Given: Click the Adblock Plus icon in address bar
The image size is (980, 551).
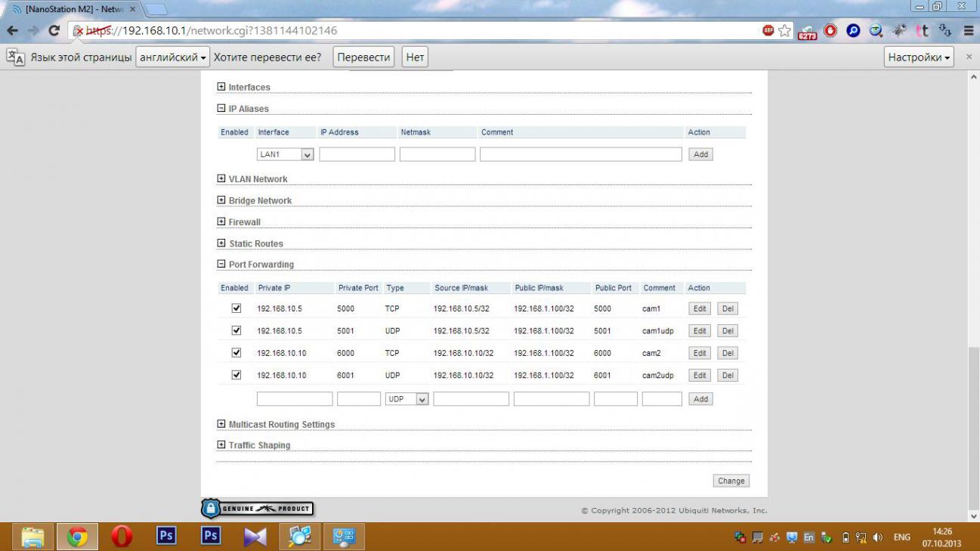Looking at the screenshot, I should [768, 31].
